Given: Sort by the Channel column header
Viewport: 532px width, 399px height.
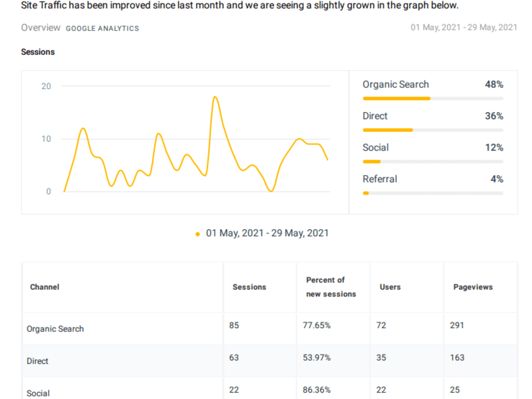Looking at the screenshot, I should 45,287.
